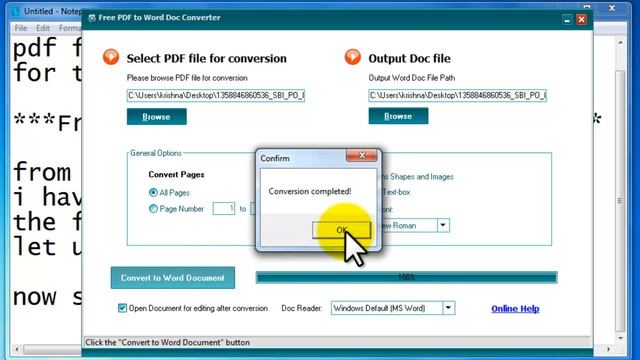
Task: Click the orange arrow icon beside Select PDF
Action: click(111, 57)
